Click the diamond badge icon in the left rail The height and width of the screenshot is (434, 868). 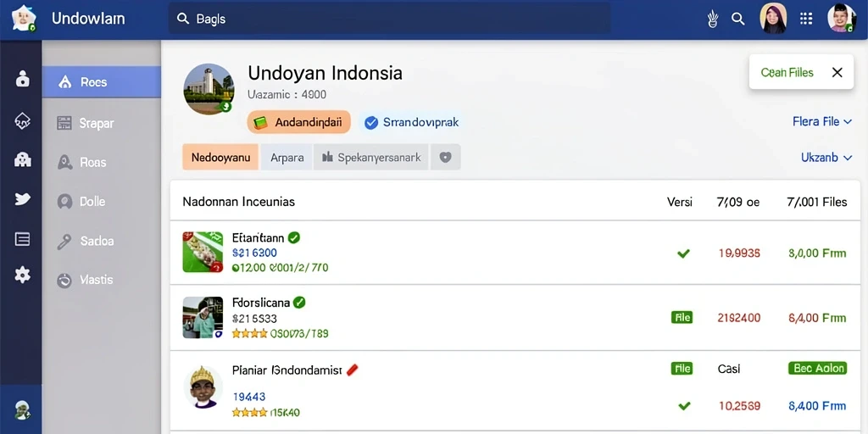(22, 120)
